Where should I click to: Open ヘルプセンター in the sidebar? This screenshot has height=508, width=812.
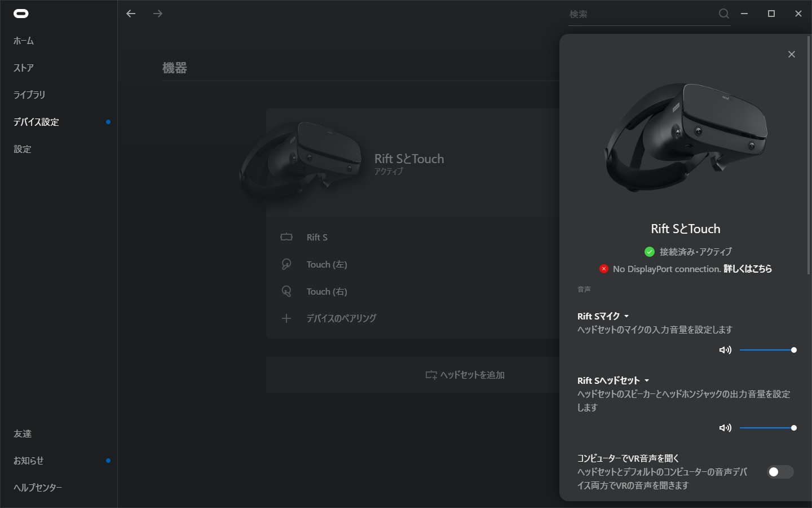pos(38,488)
